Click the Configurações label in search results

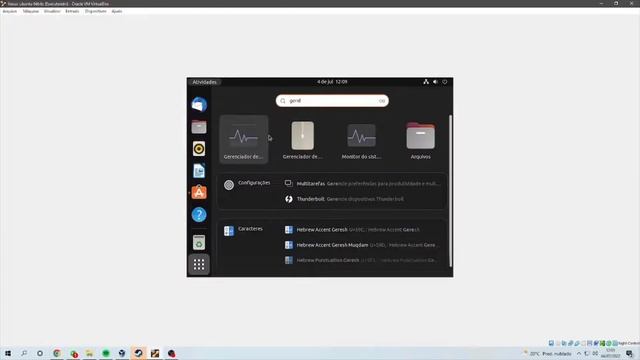[x=254, y=183]
